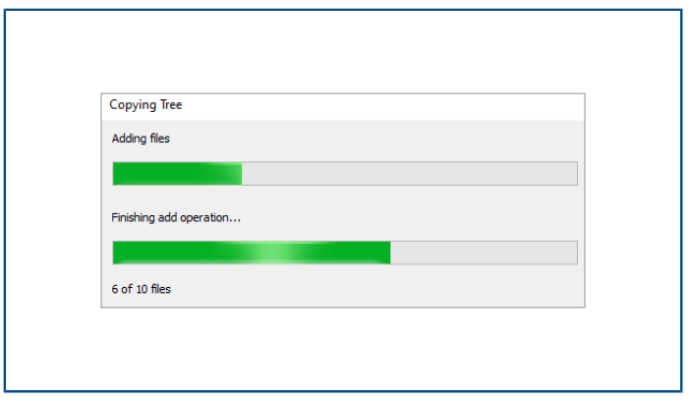Click left edge of the lower progress bar
This screenshot has height=403, width=692.
click(115, 252)
